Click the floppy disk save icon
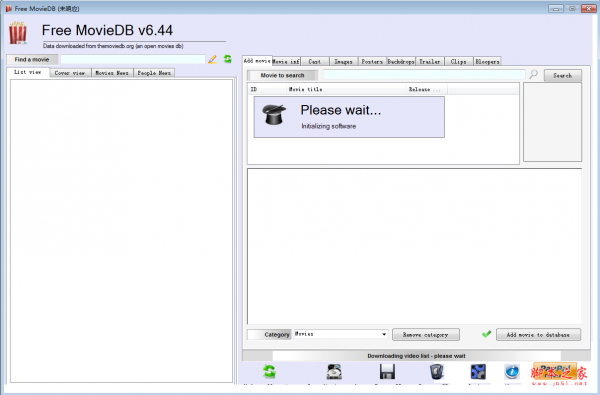This screenshot has width=600, height=395. pyautogui.click(x=387, y=372)
